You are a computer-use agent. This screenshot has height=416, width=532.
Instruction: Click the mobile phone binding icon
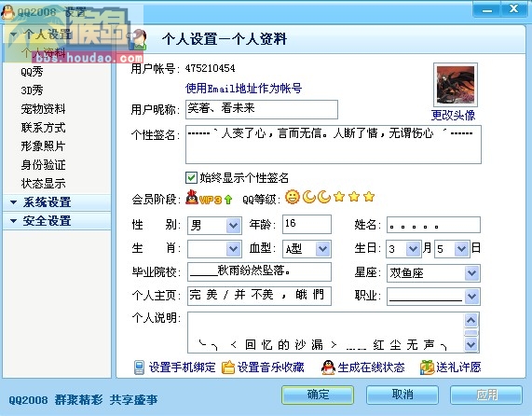click(x=139, y=367)
